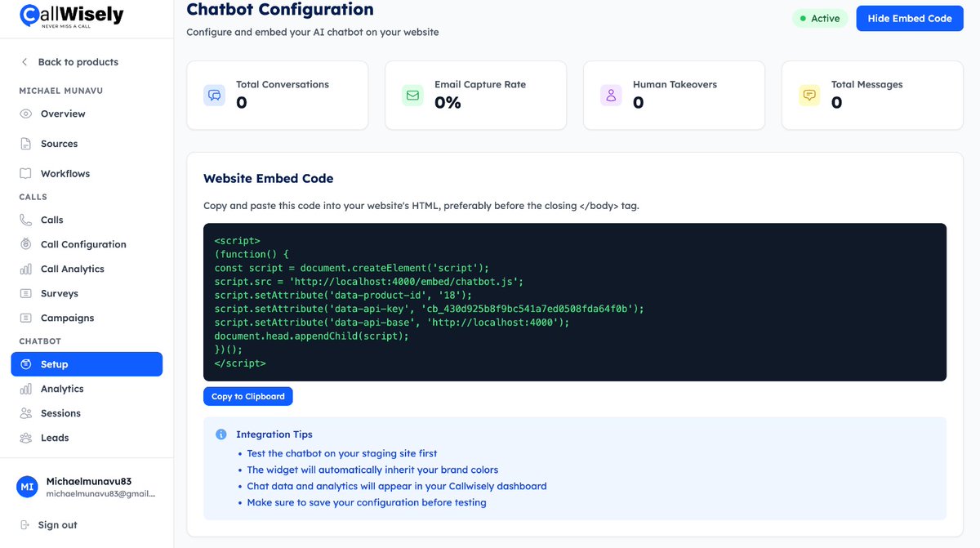Click tip about saving configuration

pos(367,502)
